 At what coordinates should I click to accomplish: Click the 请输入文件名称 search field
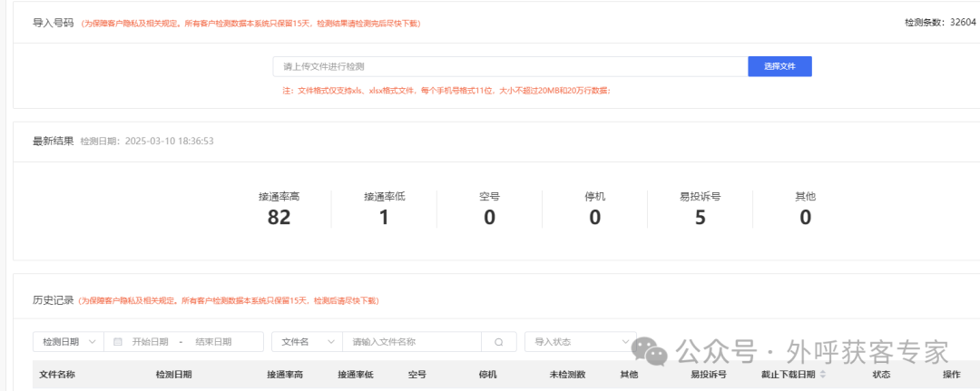(x=415, y=342)
